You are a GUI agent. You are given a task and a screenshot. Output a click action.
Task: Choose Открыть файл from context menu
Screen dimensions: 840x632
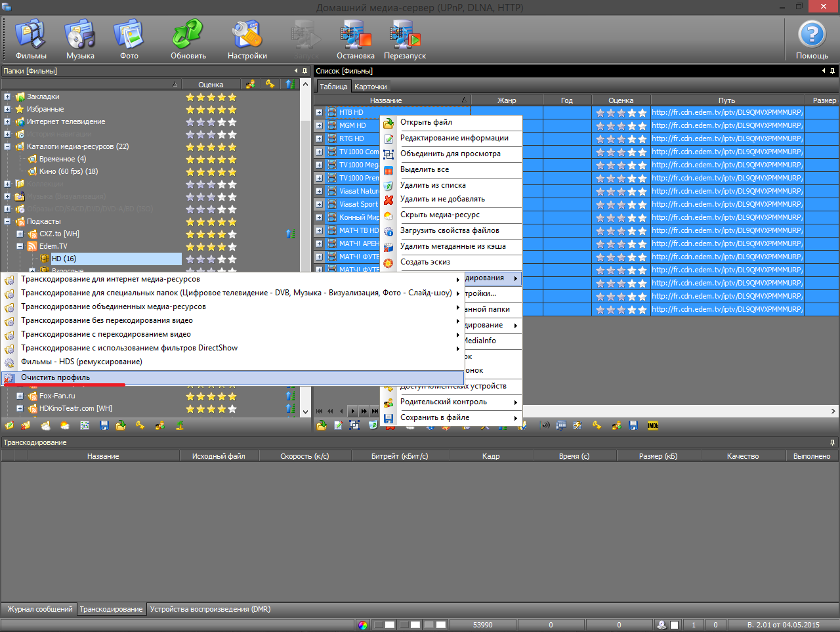[426, 123]
